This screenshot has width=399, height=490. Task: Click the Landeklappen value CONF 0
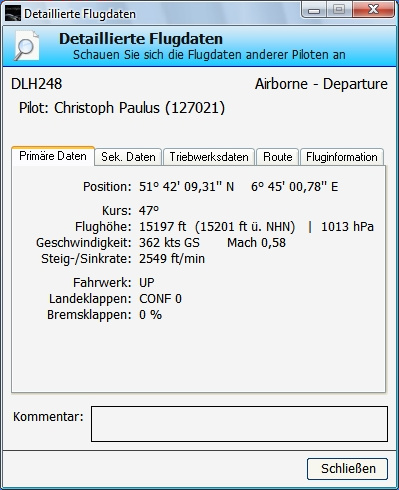160,299
